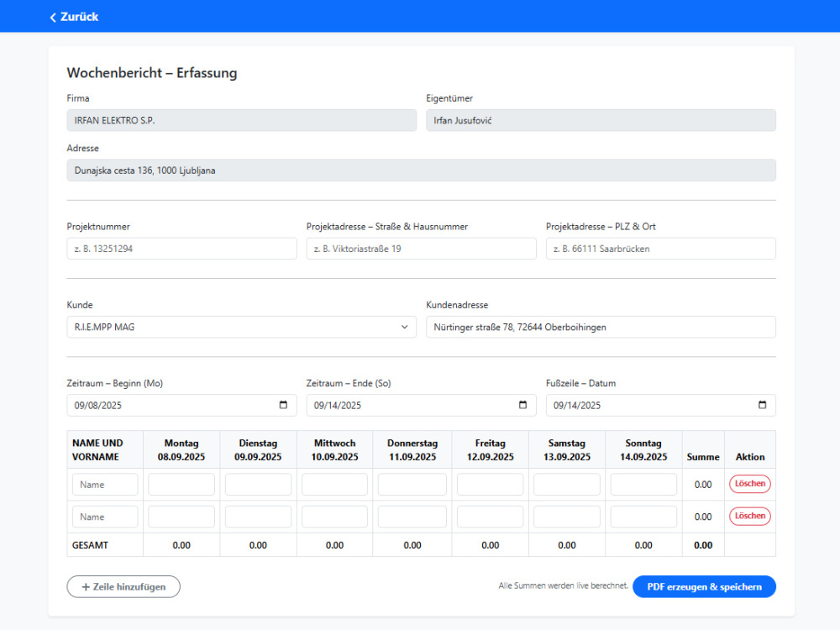Screen dimensions: 840x630
Task: Click the Firma field IRFAN ELEKTRO S.P.
Action: (x=242, y=120)
